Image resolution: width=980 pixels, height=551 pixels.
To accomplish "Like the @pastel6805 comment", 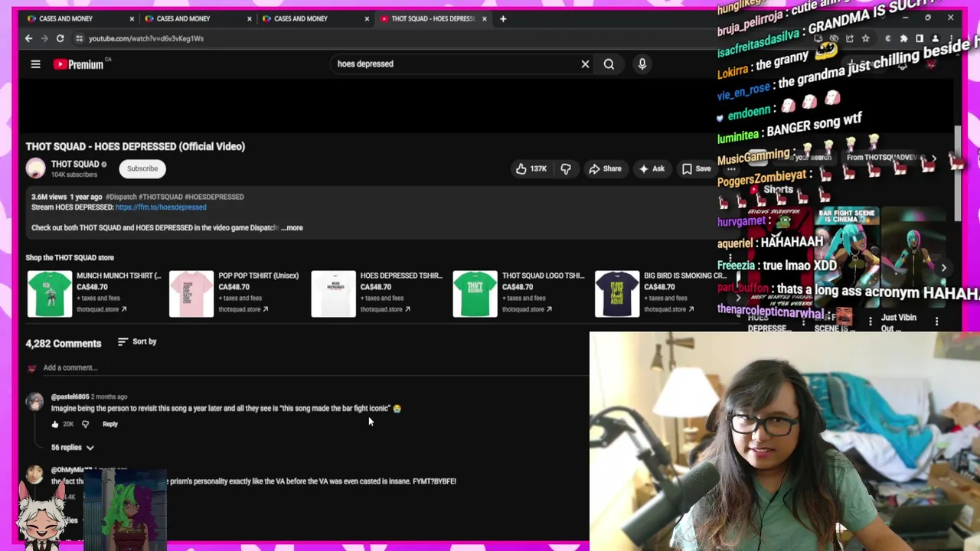I will tap(55, 424).
